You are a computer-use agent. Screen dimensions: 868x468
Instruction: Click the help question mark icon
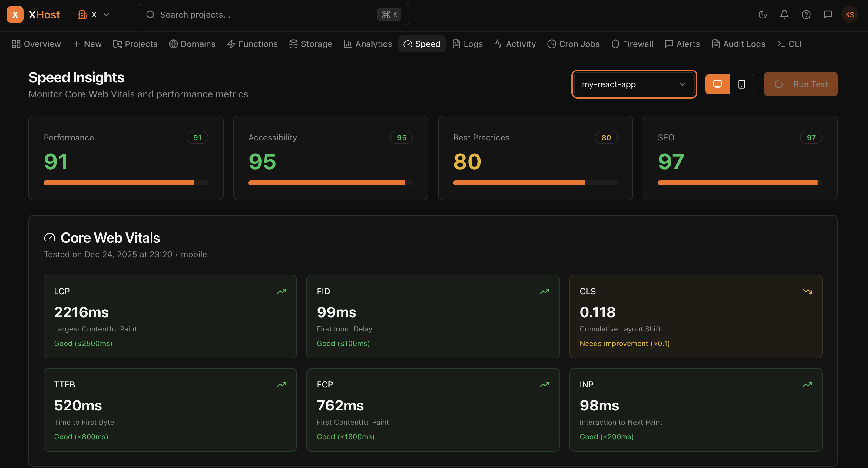[x=806, y=15]
